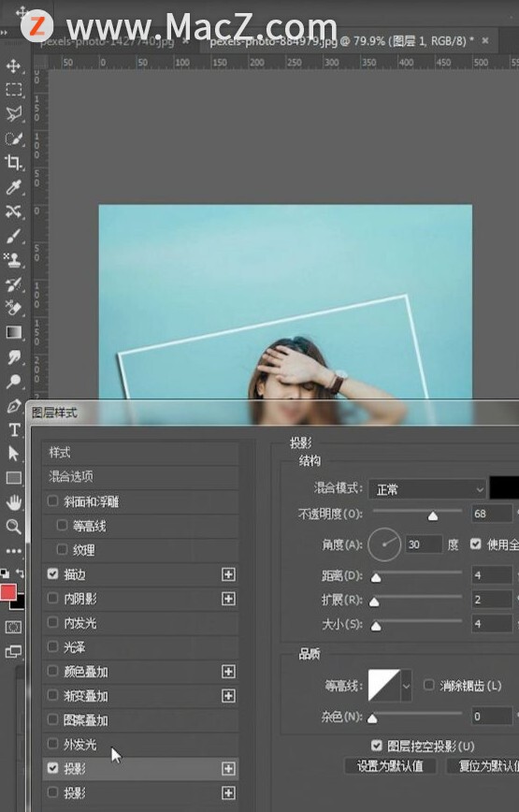Viewport: 519px width, 812px height.
Task: Toggle the 消除锯齿 checkbox
Action: 428,685
